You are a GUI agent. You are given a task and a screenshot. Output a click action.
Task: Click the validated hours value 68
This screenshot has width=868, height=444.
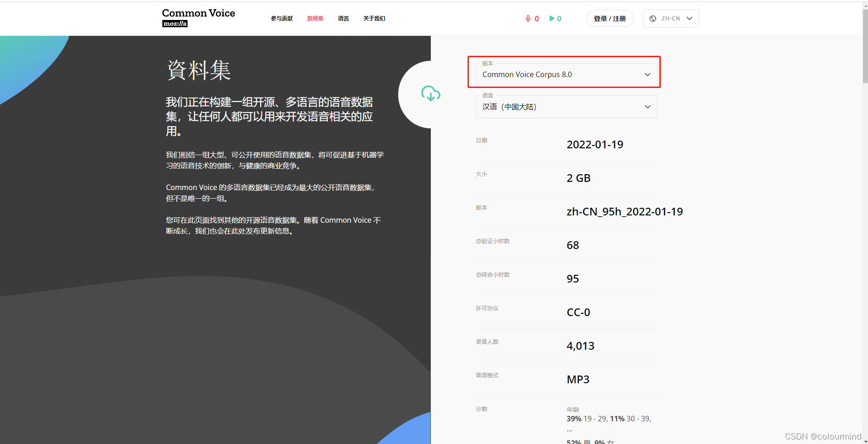click(x=573, y=245)
